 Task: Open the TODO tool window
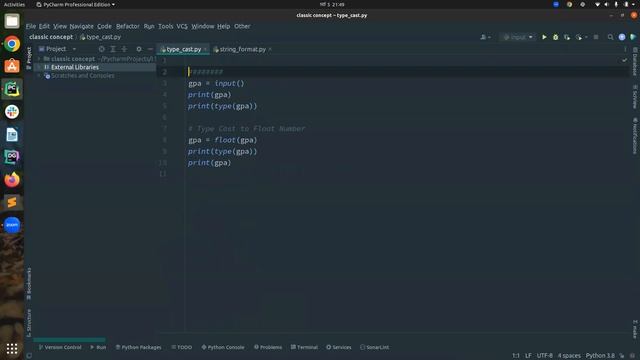point(182,347)
